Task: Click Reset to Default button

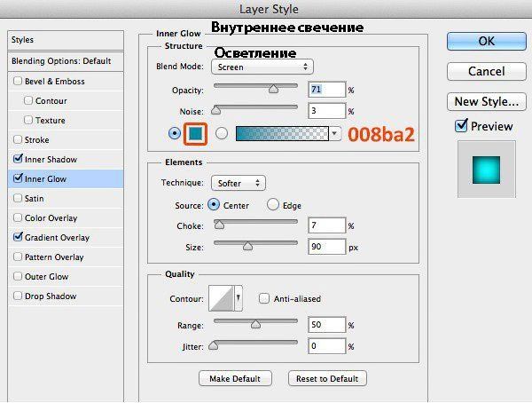Action: tap(327, 378)
